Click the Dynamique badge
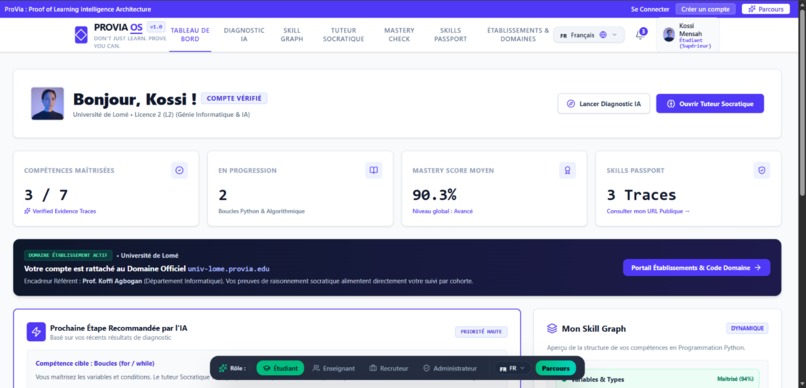 pyautogui.click(x=747, y=328)
